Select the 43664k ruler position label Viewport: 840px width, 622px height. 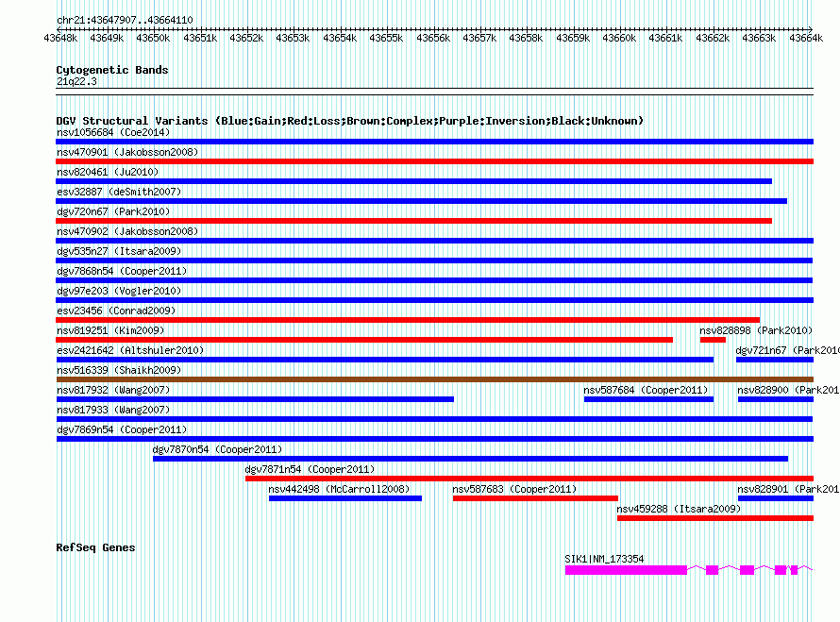tap(806, 38)
